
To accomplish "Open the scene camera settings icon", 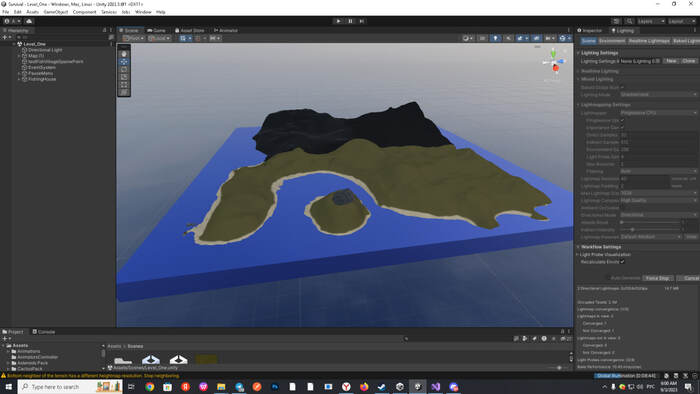I will (x=550, y=38).
